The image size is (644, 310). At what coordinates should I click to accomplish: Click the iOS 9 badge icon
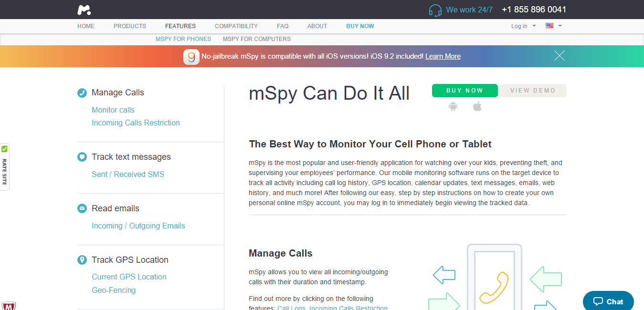pos(191,57)
